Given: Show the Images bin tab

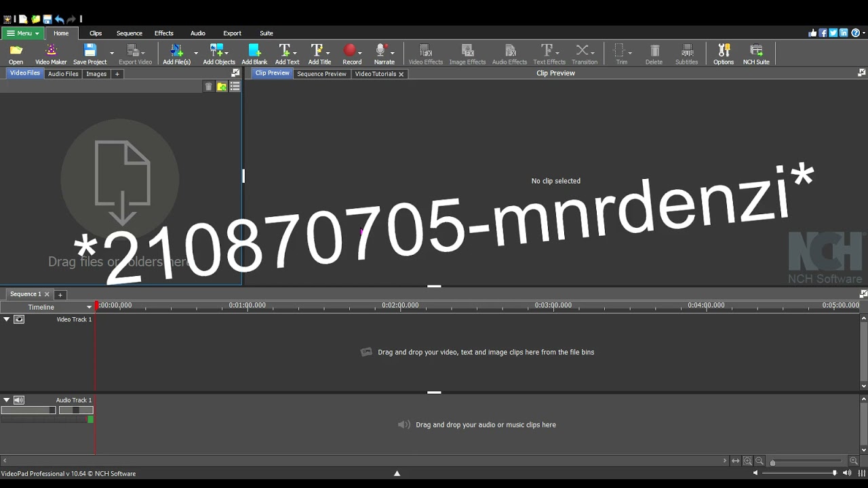Looking at the screenshot, I should pos(96,74).
